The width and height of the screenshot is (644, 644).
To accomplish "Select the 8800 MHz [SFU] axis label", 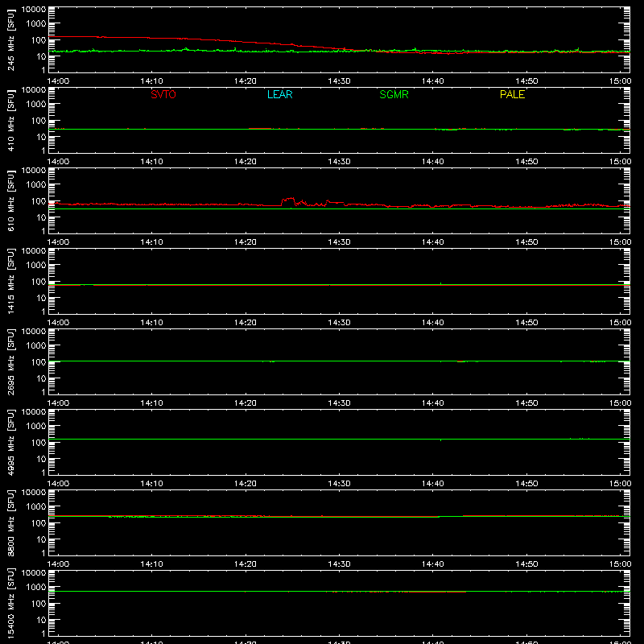I will (x=11, y=522).
